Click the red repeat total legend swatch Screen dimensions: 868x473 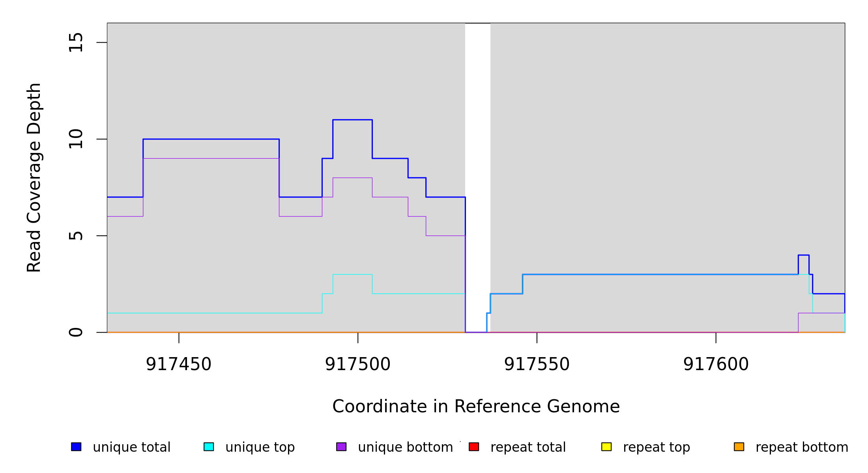(474, 447)
